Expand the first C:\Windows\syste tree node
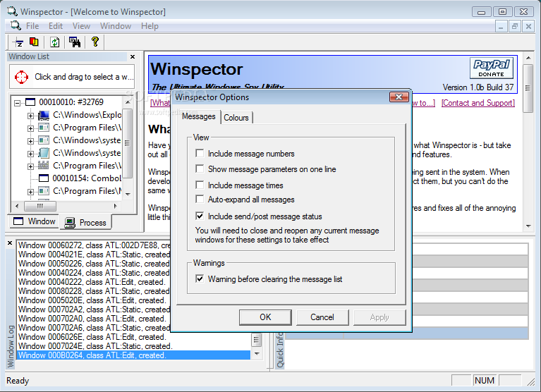Image resolution: width=541 pixels, height=392 pixels. 31,141
